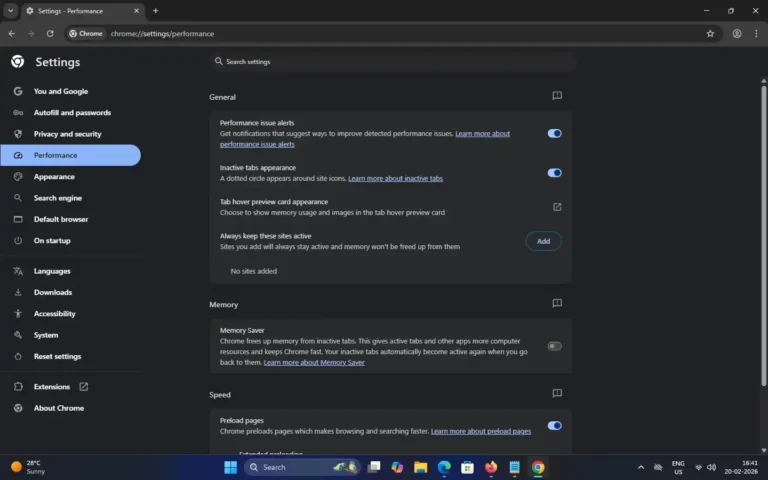Open Autofill and passwords settings
The width and height of the screenshot is (768, 480).
pyautogui.click(x=71, y=113)
